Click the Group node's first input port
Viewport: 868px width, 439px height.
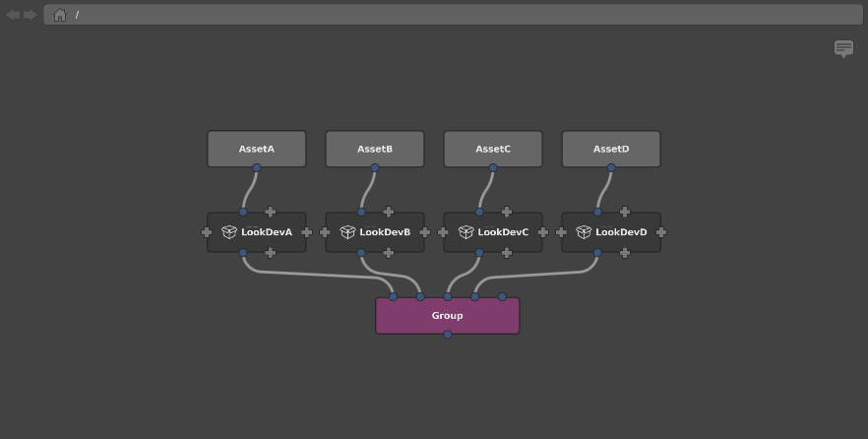point(393,297)
